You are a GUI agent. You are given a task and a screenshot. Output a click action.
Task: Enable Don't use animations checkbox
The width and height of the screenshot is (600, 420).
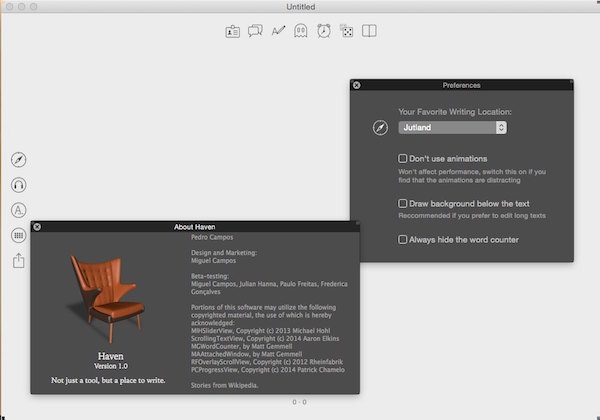403,158
